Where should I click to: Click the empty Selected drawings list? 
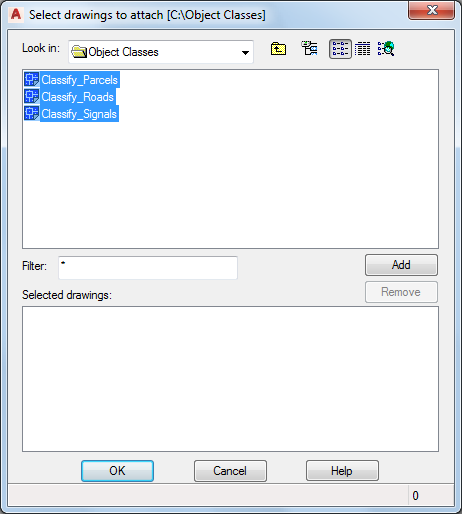pos(230,379)
